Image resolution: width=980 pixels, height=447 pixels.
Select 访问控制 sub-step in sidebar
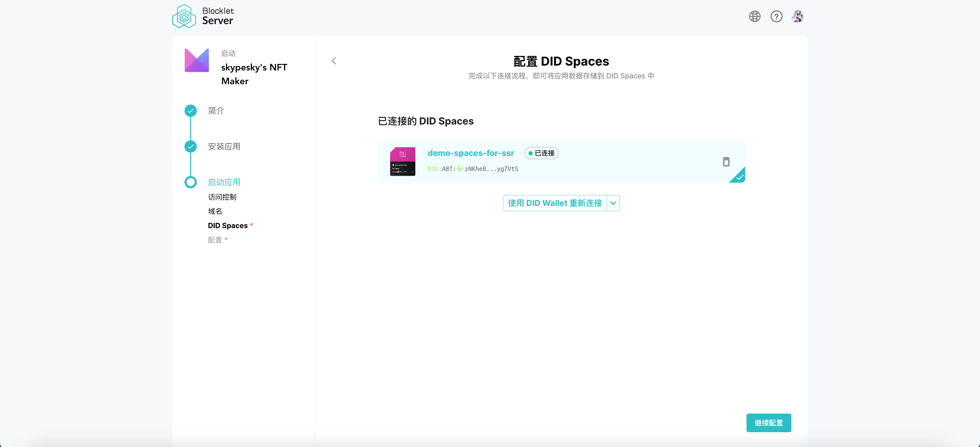click(222, 197)
